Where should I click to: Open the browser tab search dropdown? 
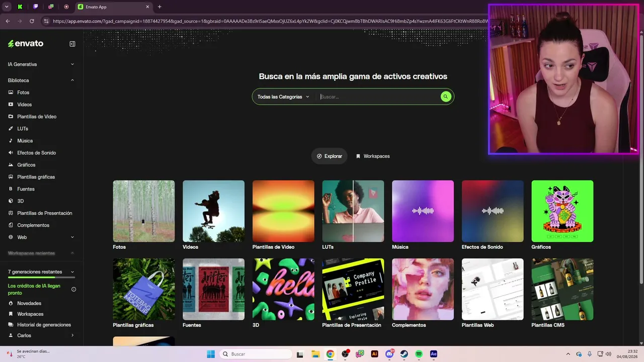coord(7,7)
